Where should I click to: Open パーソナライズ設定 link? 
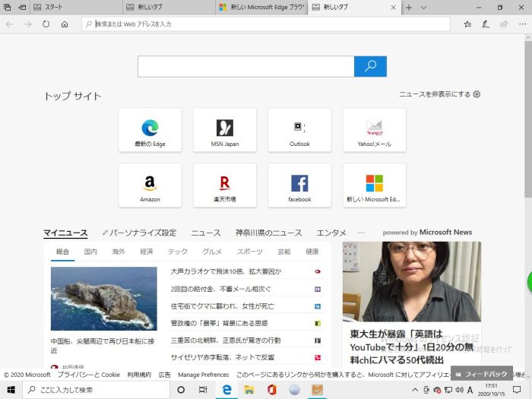click(143, 233)
